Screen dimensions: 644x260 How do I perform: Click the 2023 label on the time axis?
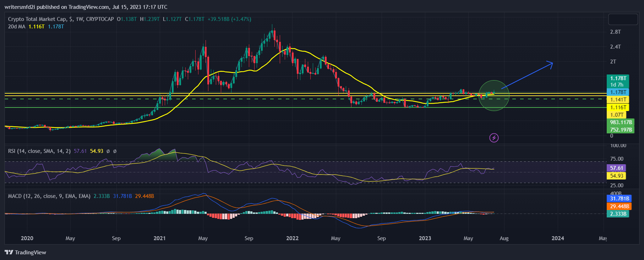coord(425,238)
